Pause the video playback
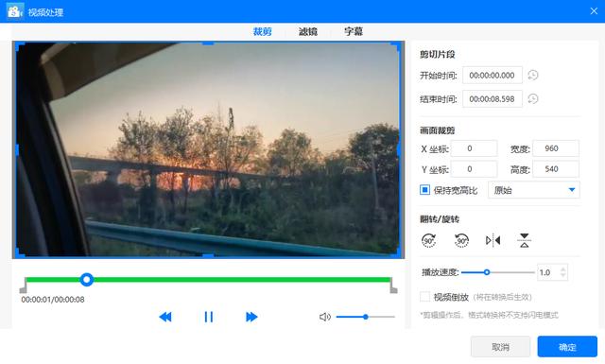Screen dimensions: 605x364 click(209, 317)
